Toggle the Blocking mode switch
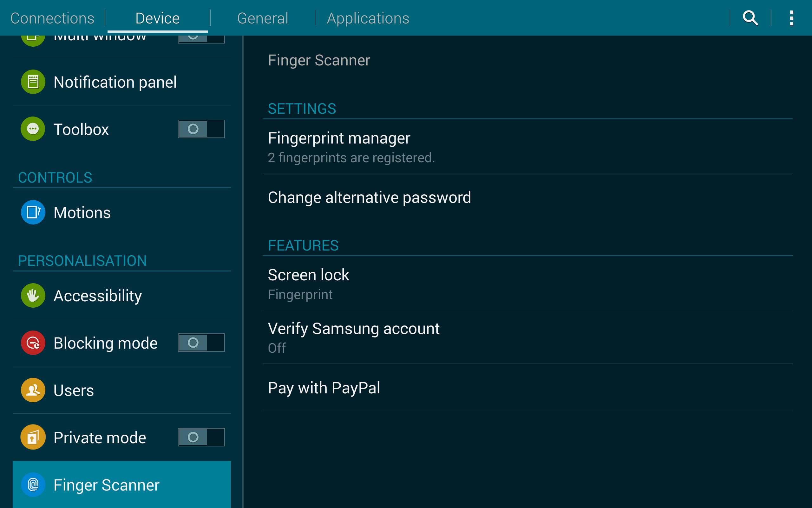 click(x=201, y=343)
